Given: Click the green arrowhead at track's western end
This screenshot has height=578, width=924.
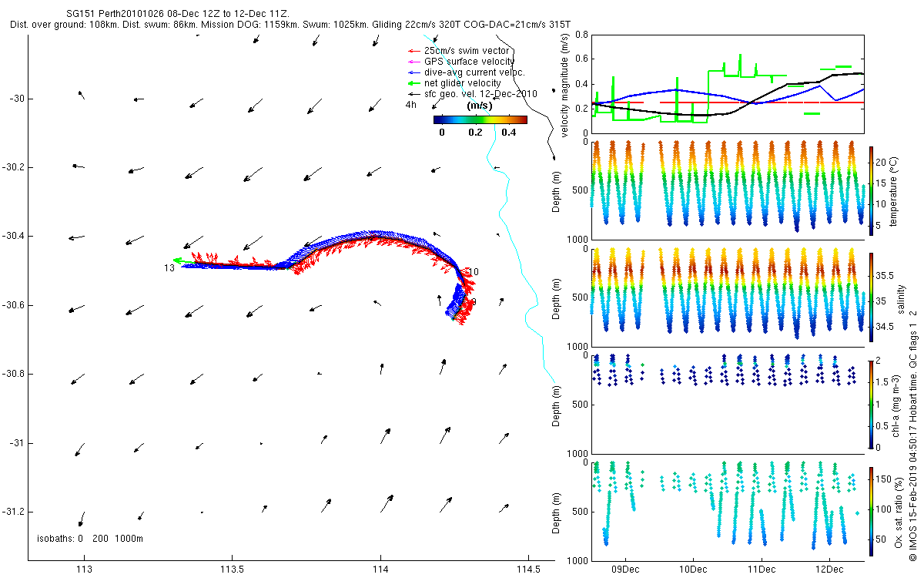Looking at the screenshot, I should [x=177, y=261].
